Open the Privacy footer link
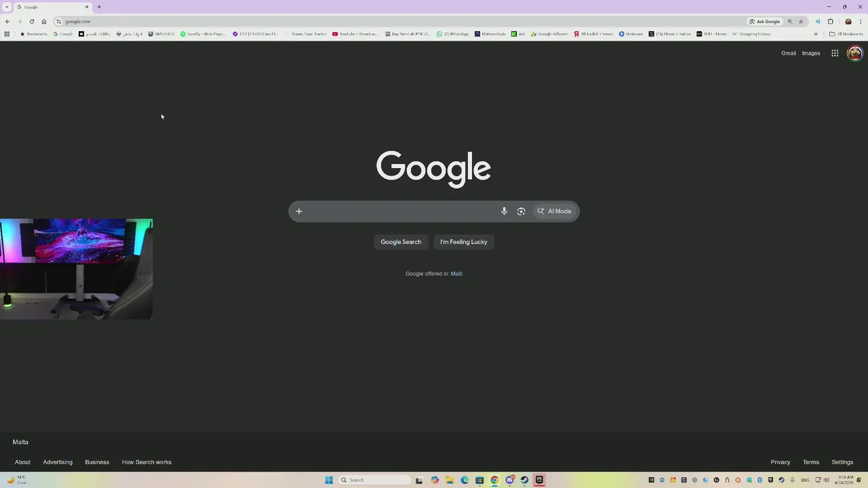Image resolution: width=868 pixels, height=488 pixels. tap(781, 462)
